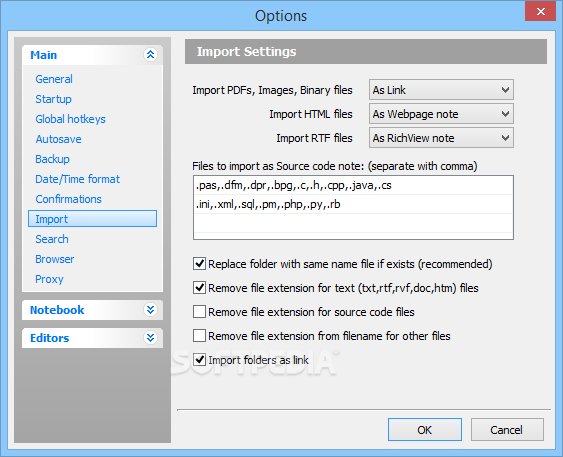563x457 pixels.
Task: Toggle Replace folder with same name file checkbox
Action: [199, 264]
